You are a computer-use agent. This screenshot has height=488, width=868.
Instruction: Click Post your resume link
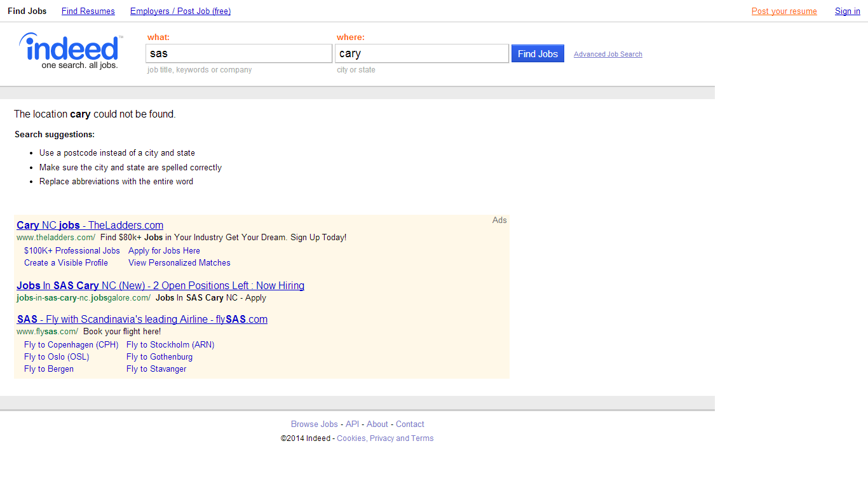click(784, 11)
